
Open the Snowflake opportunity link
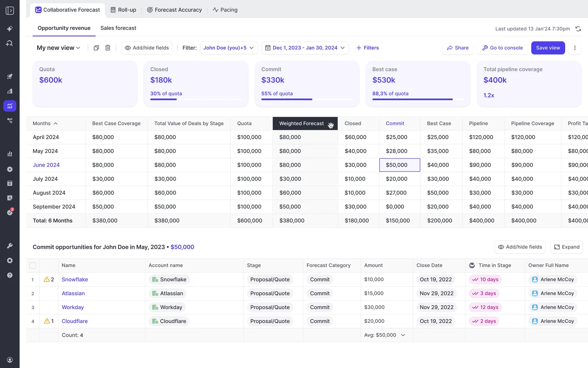[x=75, y=279]
